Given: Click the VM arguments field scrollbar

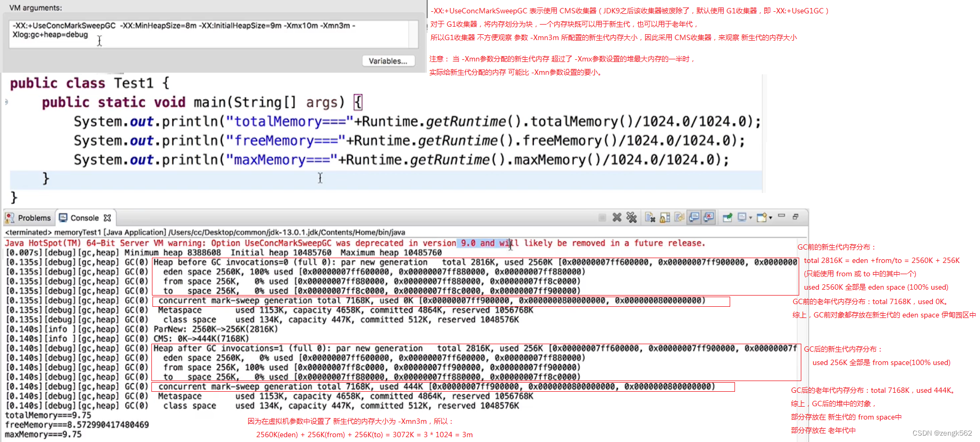Looking at the screenshot, I should 414,34.
